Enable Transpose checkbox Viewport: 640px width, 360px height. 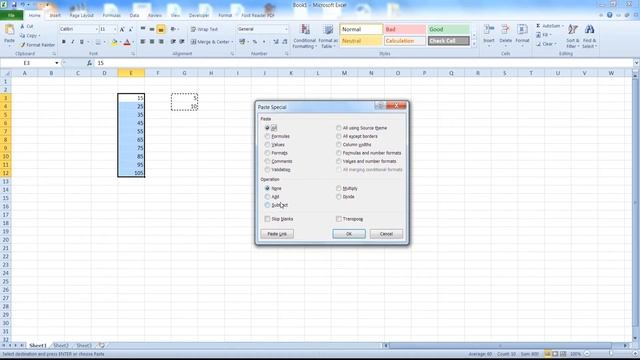tap(339, 219)
